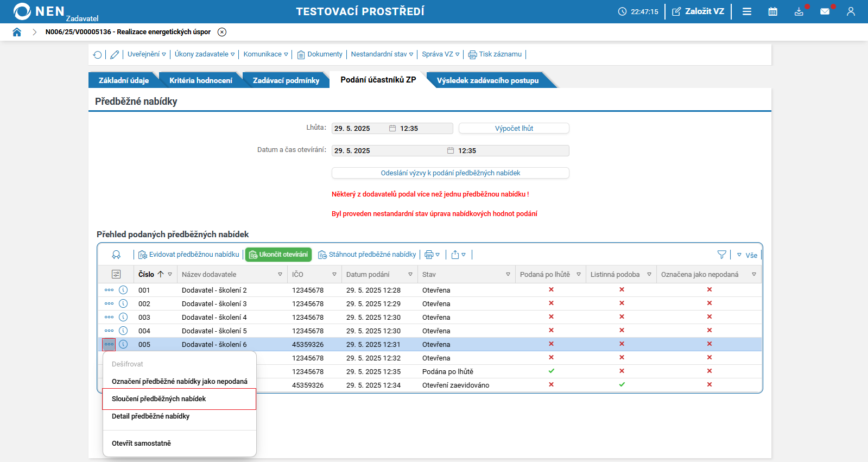Click Odeslání výzvy k podání předběžných nabídek
This screenshot has width=868, height=462.
click(451, 173)
